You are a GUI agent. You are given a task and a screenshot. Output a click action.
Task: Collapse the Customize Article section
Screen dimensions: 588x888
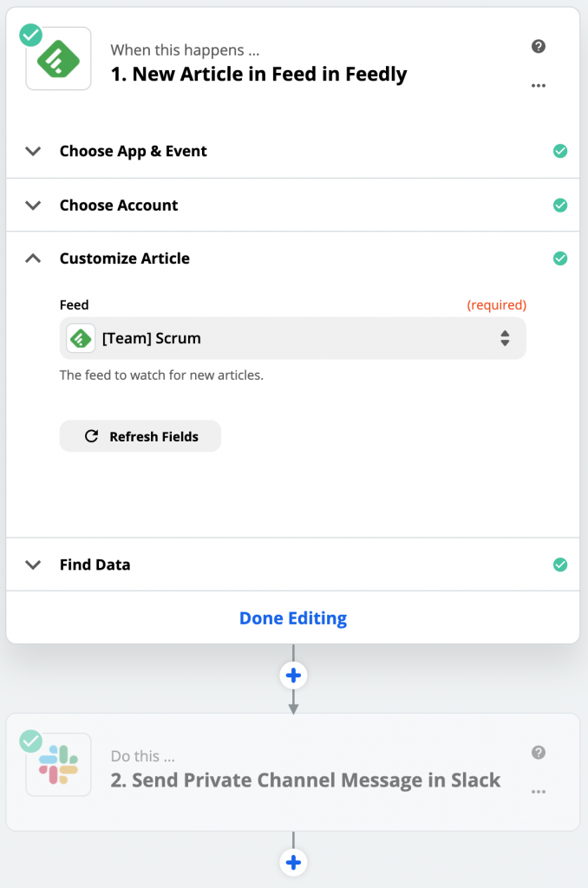(x=34, y=258)
